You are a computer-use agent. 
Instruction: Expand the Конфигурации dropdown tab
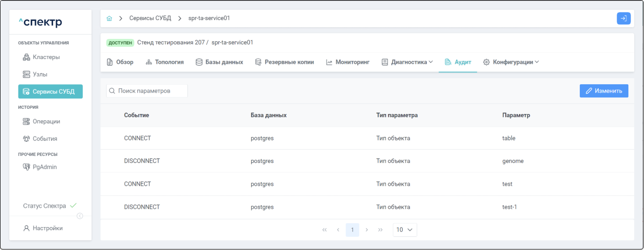511,62
